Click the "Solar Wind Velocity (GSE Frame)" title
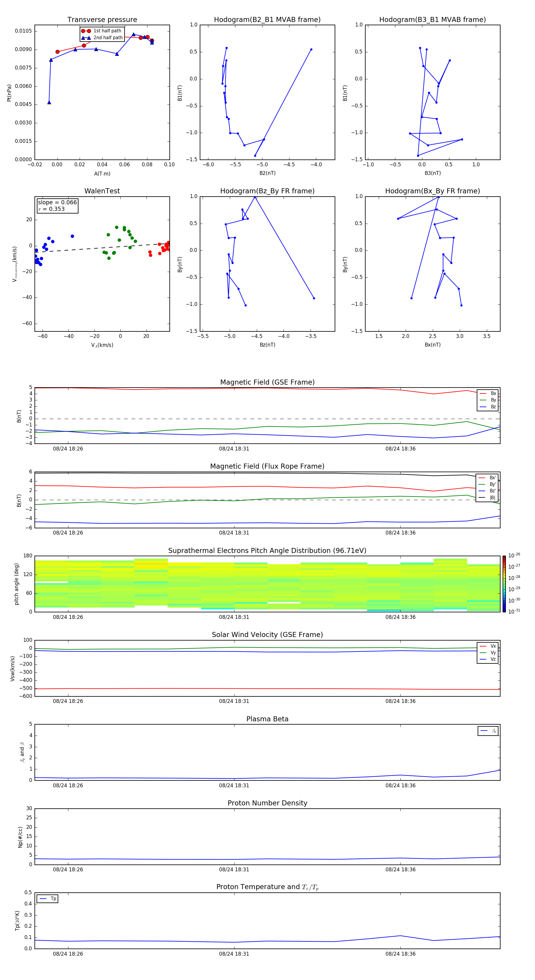The height and width of the screenshot is (980, 535). click(267, 635)
